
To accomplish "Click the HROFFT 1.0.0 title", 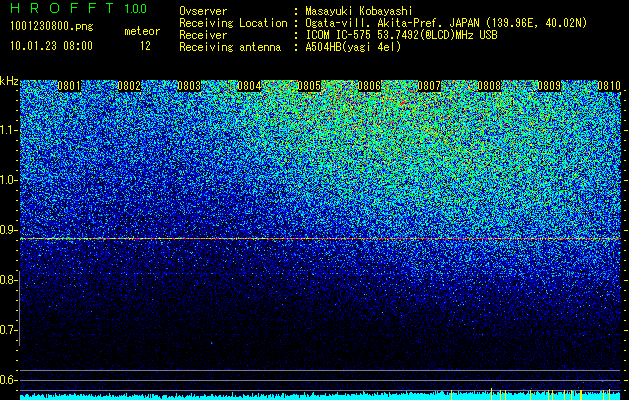I will tap(79, 8).
